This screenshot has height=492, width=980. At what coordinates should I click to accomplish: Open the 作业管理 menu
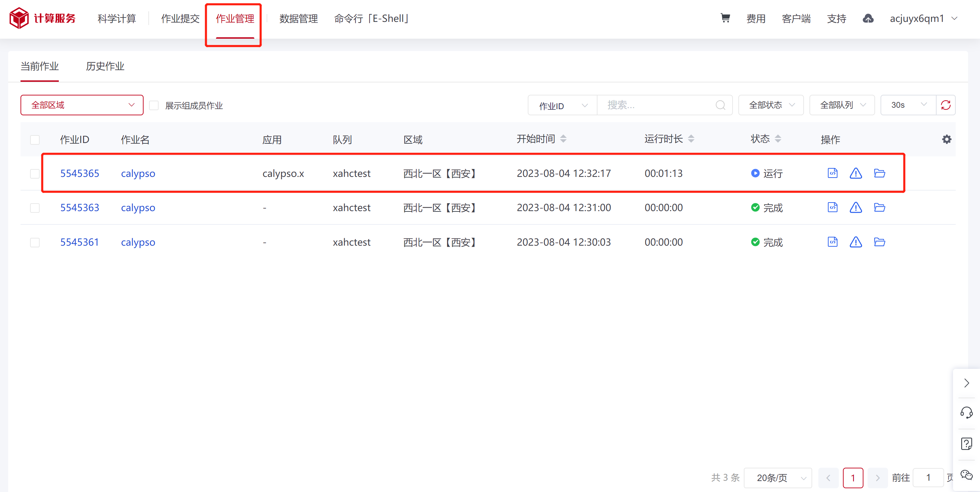pyautogui.click(x=235, y=18)
